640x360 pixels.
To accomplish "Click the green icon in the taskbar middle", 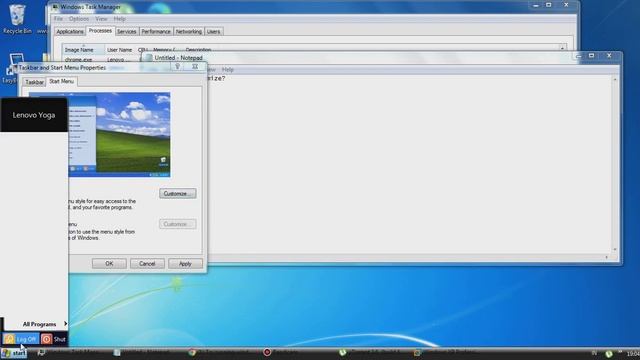I will pos(342,352).
